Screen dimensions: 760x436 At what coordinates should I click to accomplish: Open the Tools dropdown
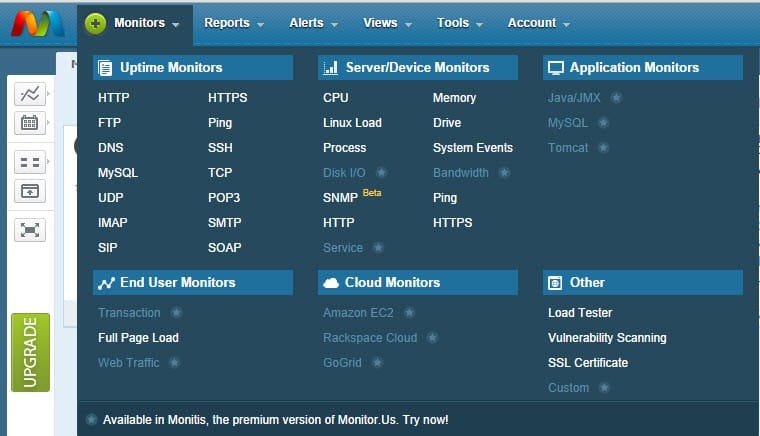point(460,23)
